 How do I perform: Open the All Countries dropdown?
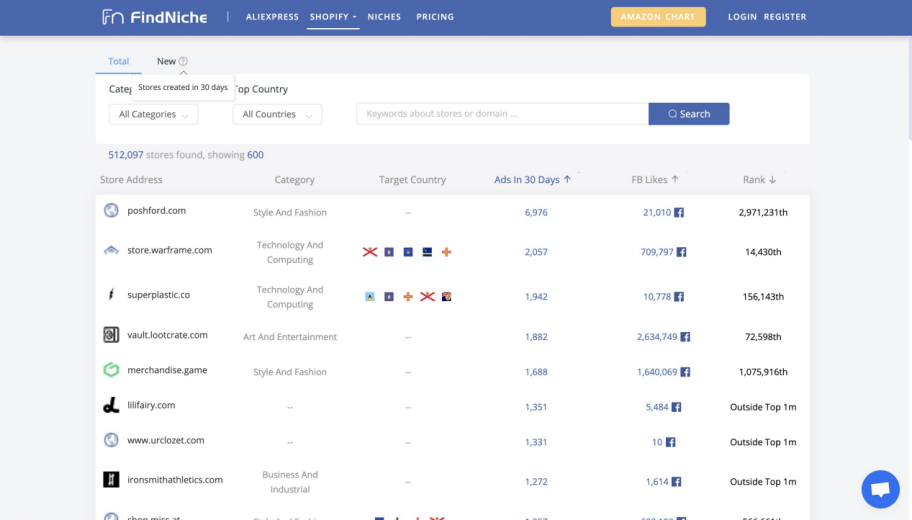(x=277, y=114)
